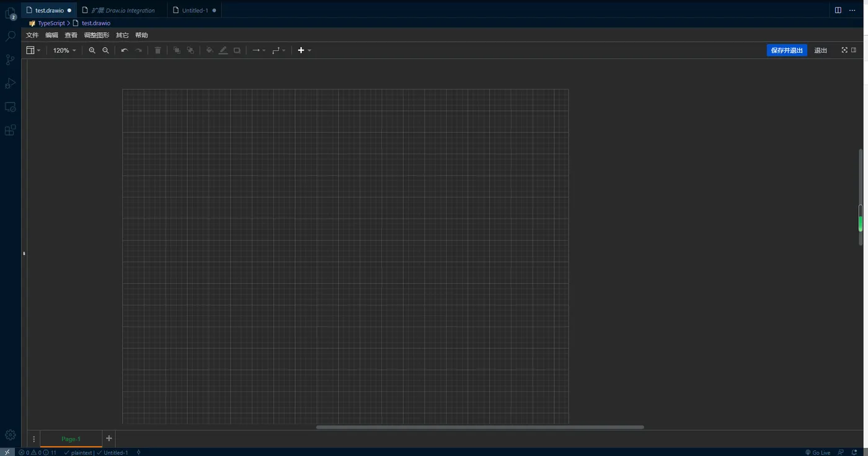Click the delete trash icon
This screenshot has width=868, height=456.
pyautogui.click(x=157, y=50)
